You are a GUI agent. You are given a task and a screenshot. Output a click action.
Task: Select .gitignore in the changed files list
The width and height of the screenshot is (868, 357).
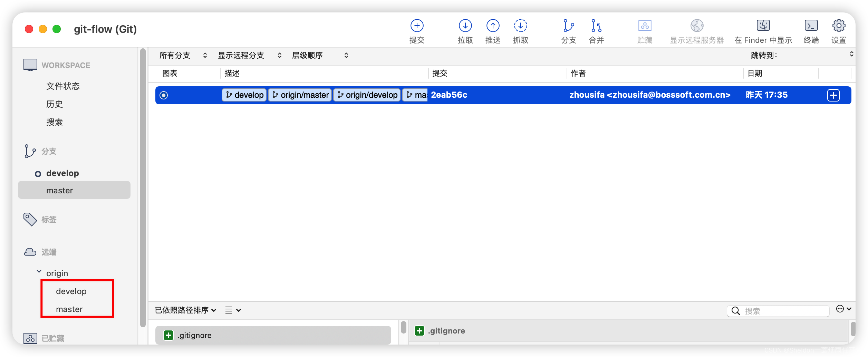[x=273, y=335]
